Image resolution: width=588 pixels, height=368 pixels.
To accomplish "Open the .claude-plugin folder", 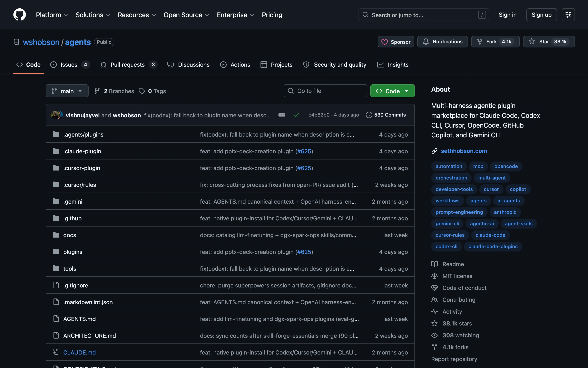I will [x=82, y=151].
